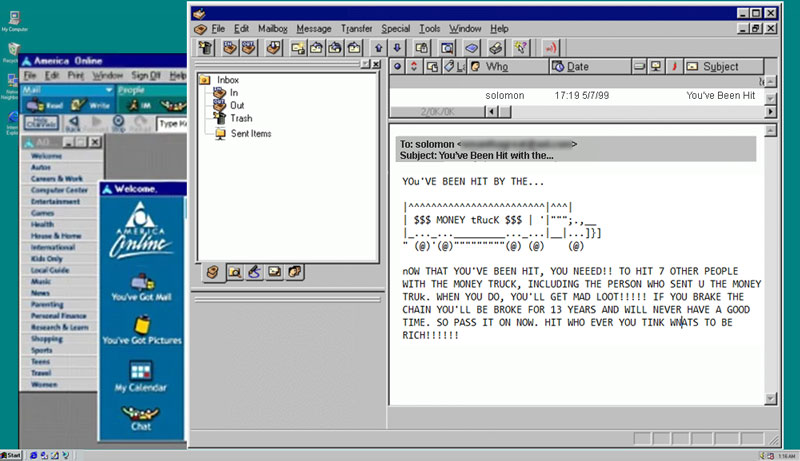Sort by the Size column header
This screenshot has height=461, width=800.
click(x=639, y=66)
